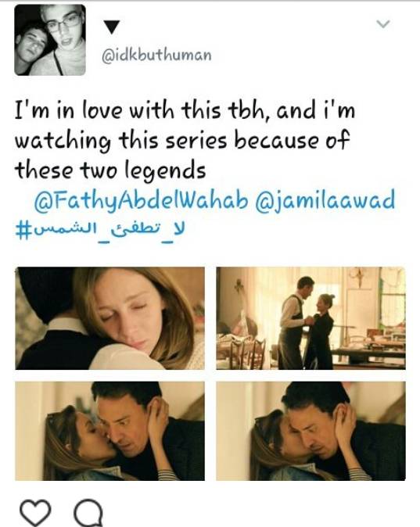Click the # symbol starting the Arabic hashtag
This screenshot has width=420, height=527.
coord(22,232)
